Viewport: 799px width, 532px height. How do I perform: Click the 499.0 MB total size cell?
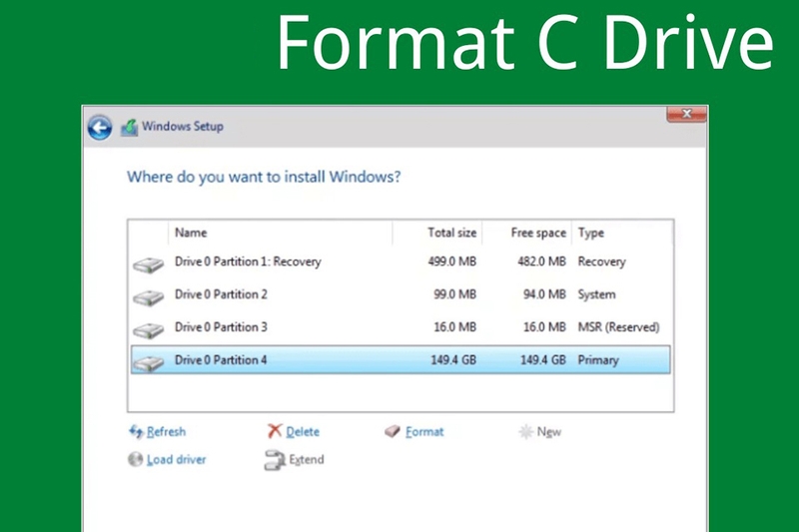pyautogui.click(x=452, y=262)
